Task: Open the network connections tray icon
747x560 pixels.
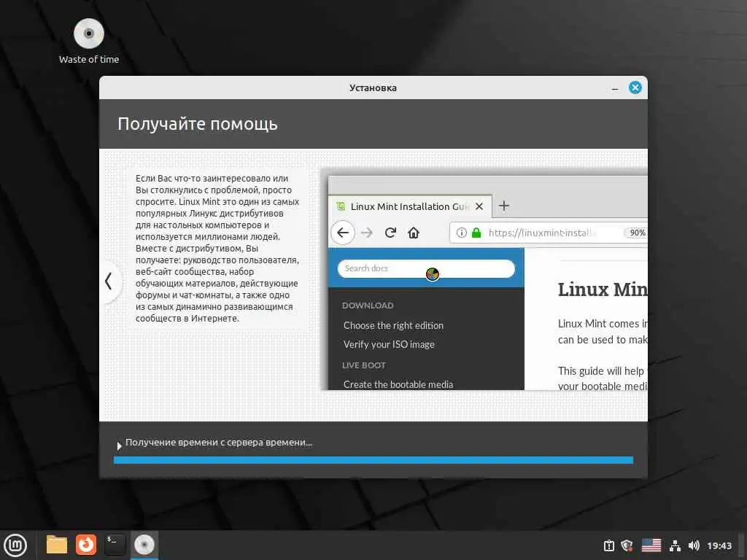Action: tap(675, 545)
